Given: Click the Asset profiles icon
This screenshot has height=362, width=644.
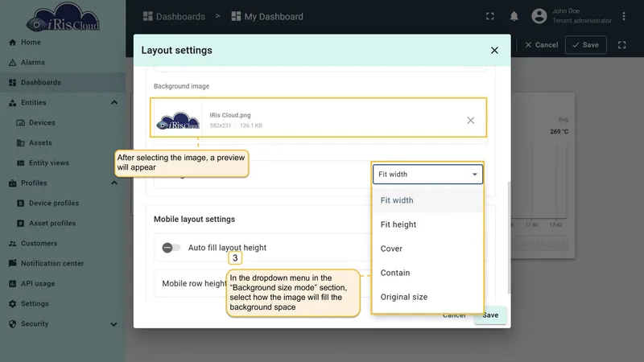Looking at the screenshot, I should tap(21, 224).
